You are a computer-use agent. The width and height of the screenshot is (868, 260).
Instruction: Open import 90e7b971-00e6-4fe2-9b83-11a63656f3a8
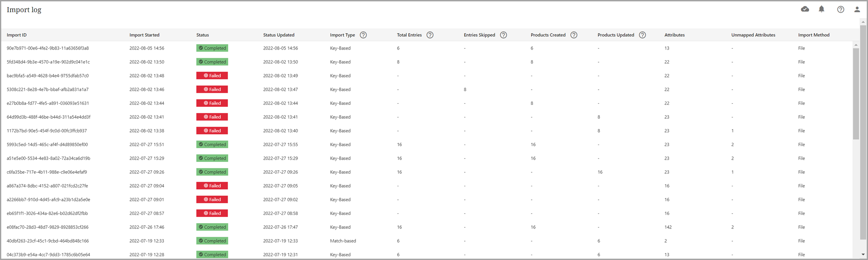[x=47, y=48]
